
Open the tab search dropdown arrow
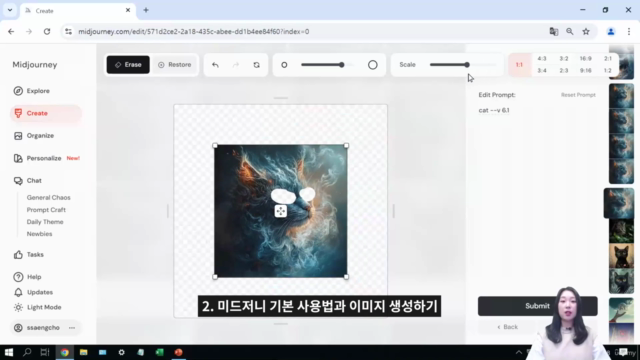[x=10, y=10]
